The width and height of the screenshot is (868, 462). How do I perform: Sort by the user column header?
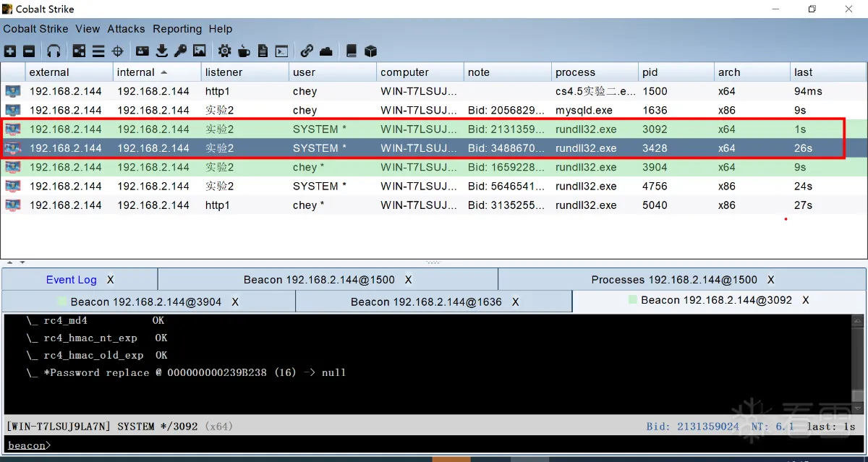[332, 72]
